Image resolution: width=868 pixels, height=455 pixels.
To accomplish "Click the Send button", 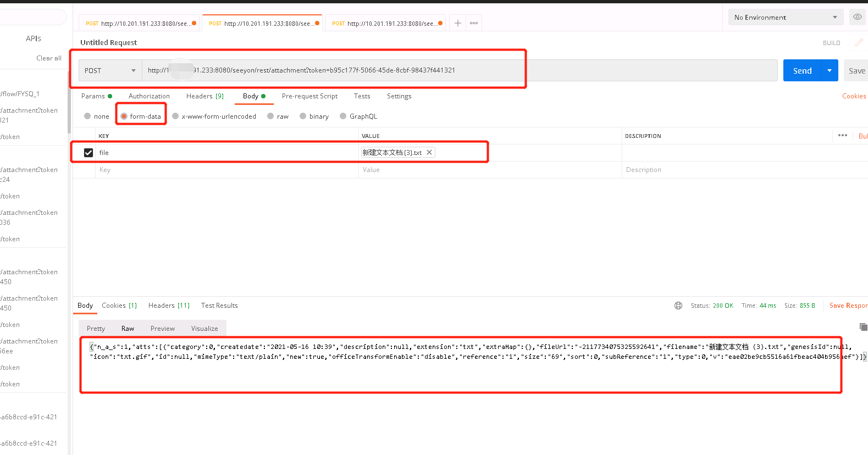I will coord(802,70).
